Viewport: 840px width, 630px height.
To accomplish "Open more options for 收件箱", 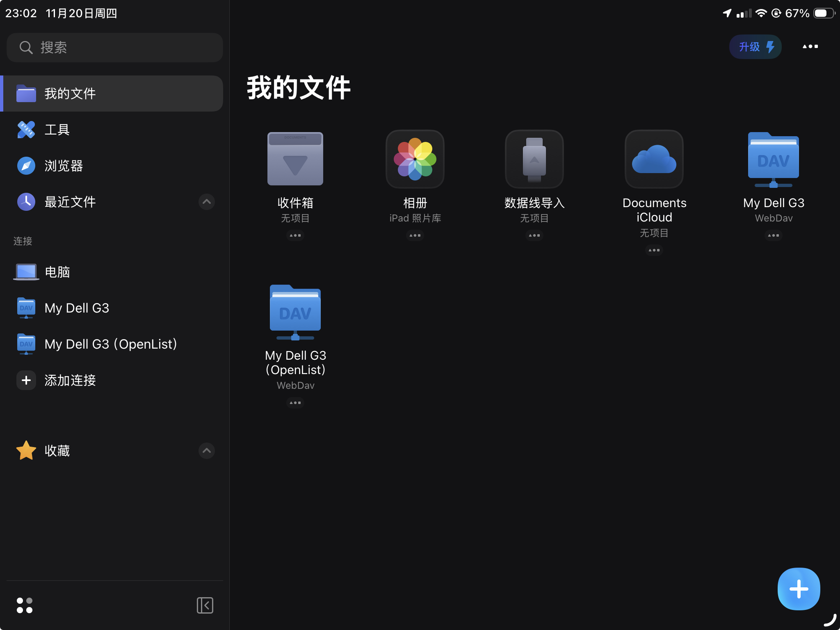I will pyautogui.click(x=295, y=235).
